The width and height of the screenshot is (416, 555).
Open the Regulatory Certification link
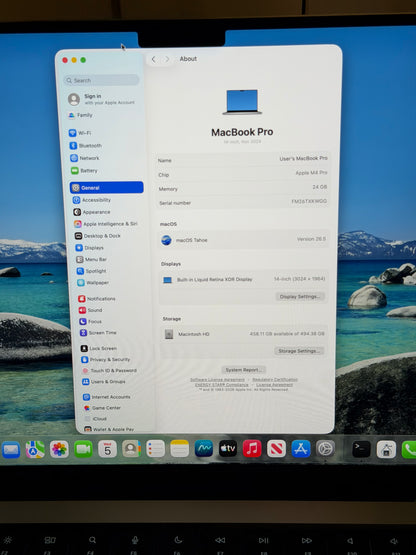(275, 379)
